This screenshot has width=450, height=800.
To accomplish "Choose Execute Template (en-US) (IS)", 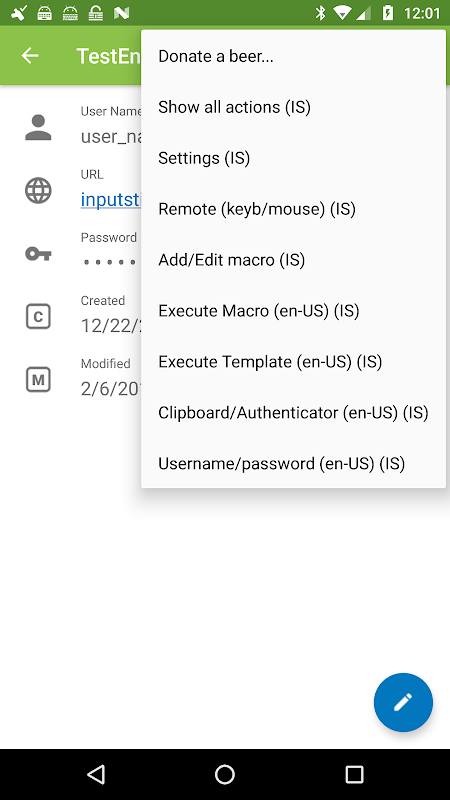I will click(293, 362).
